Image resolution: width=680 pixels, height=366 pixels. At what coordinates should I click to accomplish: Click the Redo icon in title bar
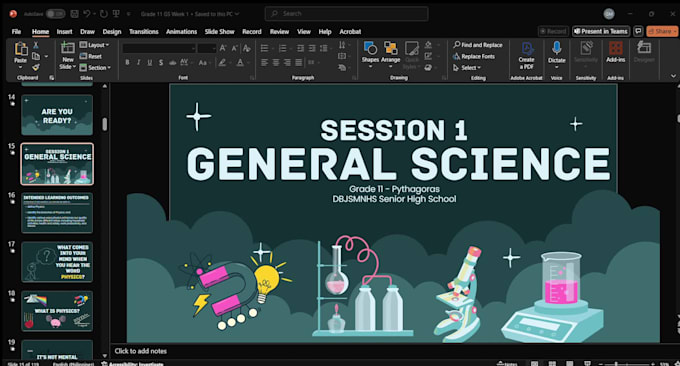pyautogui.click(x=104, y=14)
